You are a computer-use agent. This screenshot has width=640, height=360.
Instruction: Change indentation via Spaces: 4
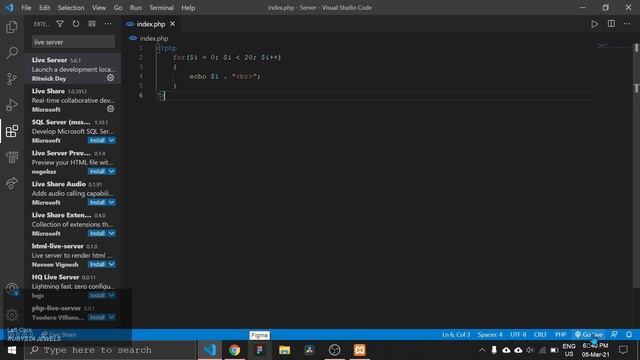490,334
